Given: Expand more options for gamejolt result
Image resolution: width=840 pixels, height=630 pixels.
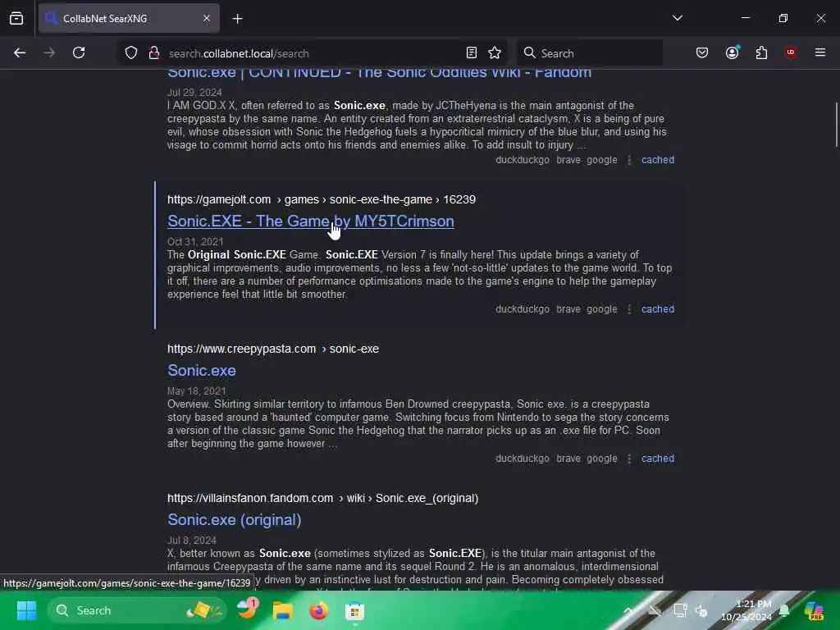Looking at the screenshot, I should pyautogui.click(x=629, y=309).
